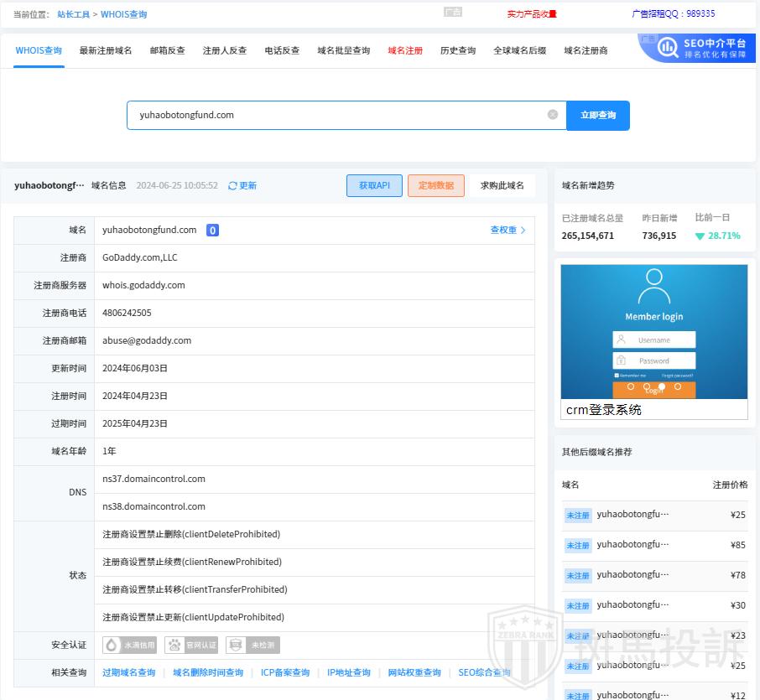Click the refresh 更新 icon beside the timestamp
Image resolution: width=760 pixels, height=700 pixels.
point(233,185)
